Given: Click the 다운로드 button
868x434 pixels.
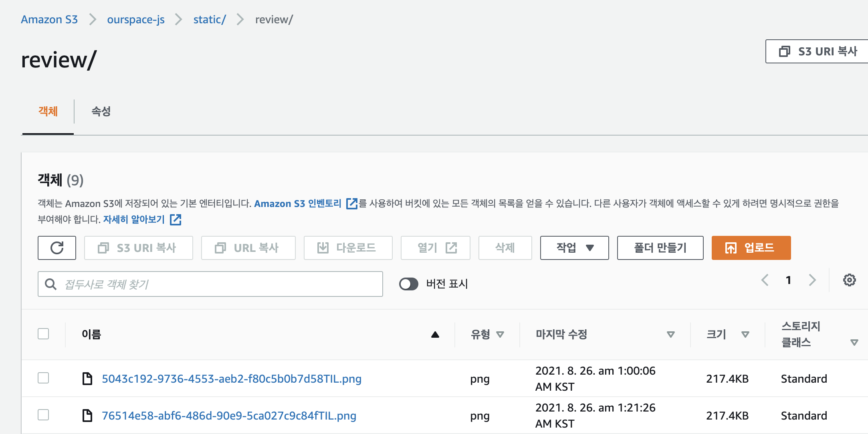Looking at the screenshot, I should click(348, 248).
